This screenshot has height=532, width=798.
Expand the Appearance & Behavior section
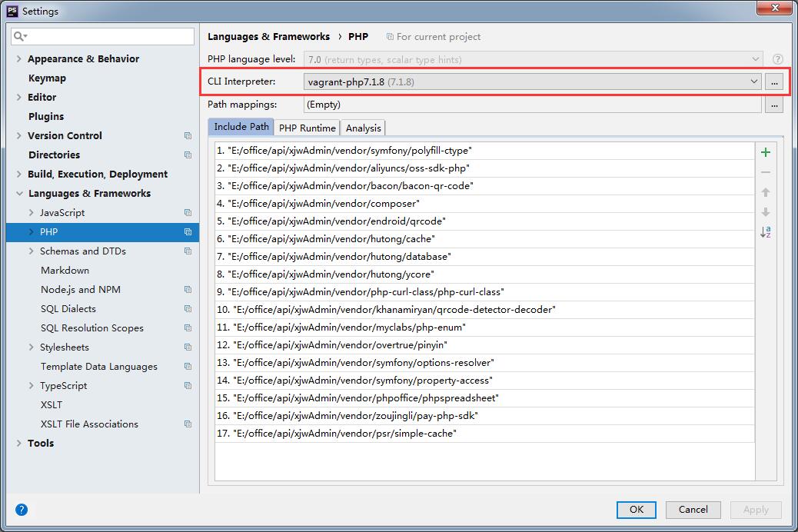click(x=18, y=59)
